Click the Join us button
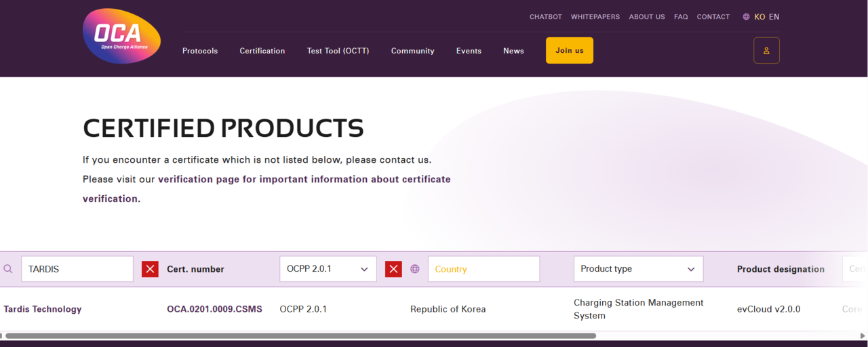 (x=570, y=51)
